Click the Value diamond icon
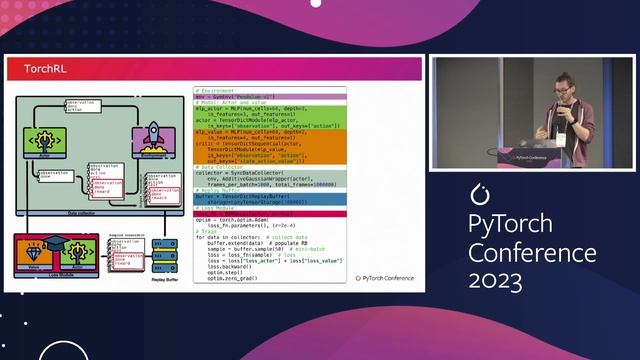The width and height of the screenshot is (640, 360). coord(34,253)
